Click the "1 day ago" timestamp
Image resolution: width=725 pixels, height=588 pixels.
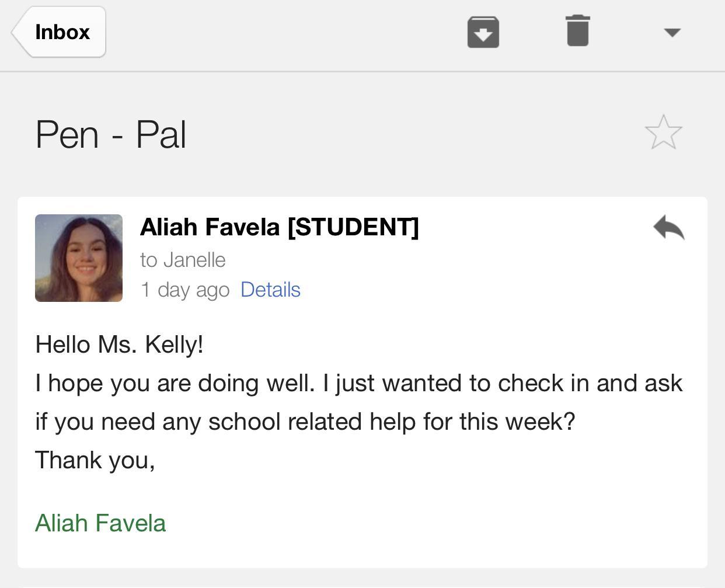(185, 290)
